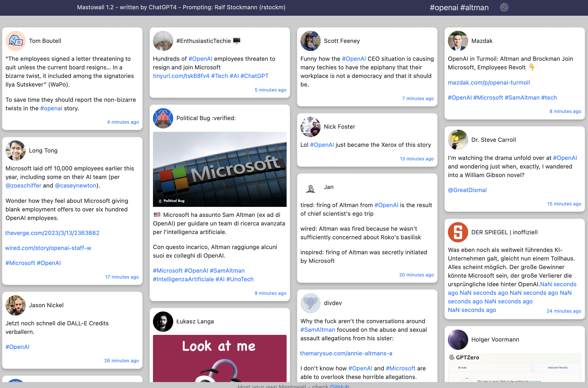Open the Microsoft building image
The image size is (588, 388).
pos(220,169)
